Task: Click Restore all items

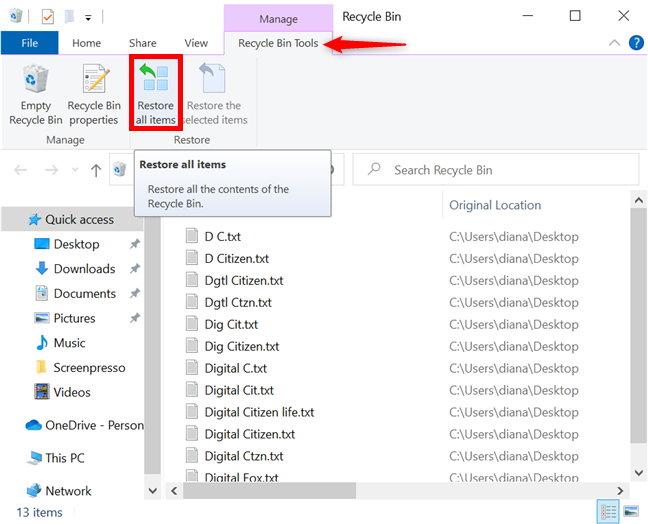Action: tap(156, 94)
